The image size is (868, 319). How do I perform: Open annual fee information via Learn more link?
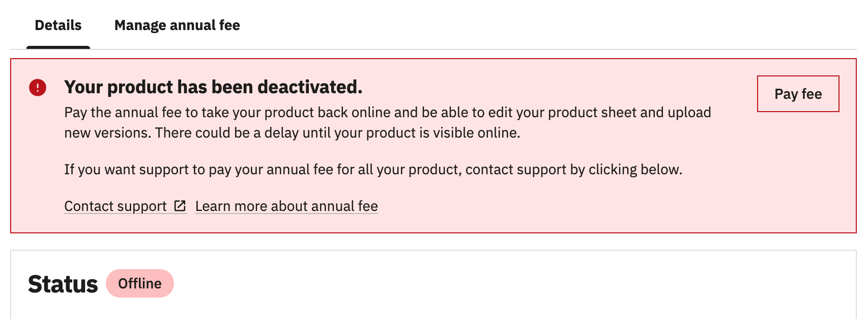286,206
